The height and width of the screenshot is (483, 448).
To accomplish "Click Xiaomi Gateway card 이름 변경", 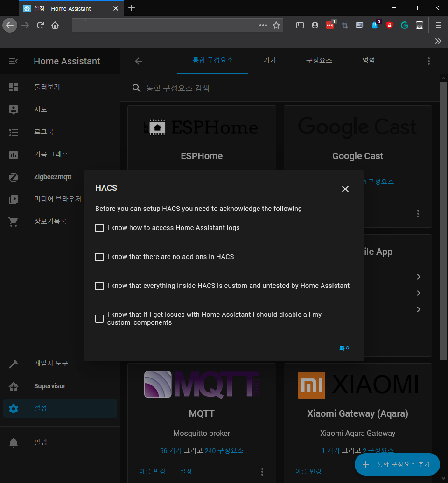I will [x=308, y=471].
